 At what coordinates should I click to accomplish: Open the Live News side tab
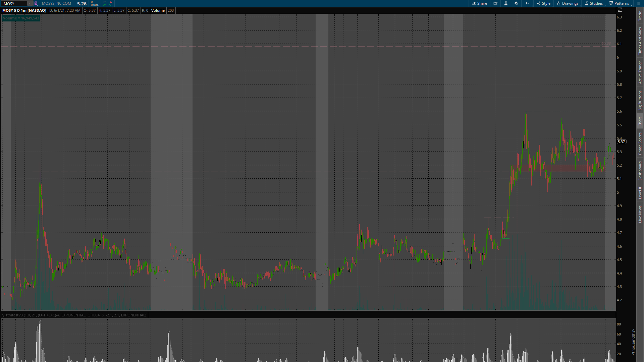[640, 214]
